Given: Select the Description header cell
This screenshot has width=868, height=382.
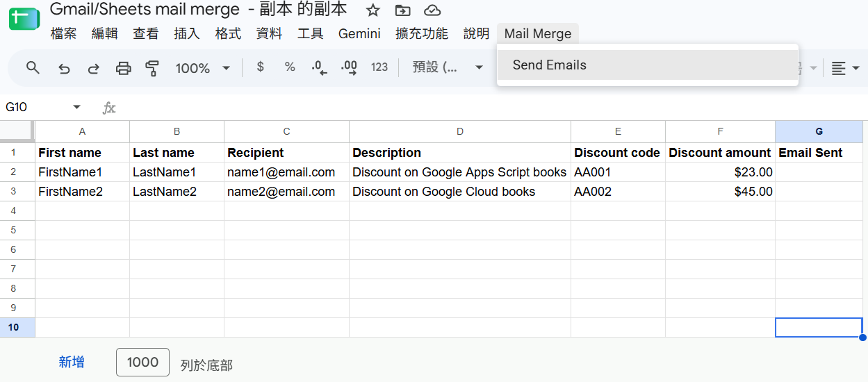Looking at the screenshot, I should (460, 153).
